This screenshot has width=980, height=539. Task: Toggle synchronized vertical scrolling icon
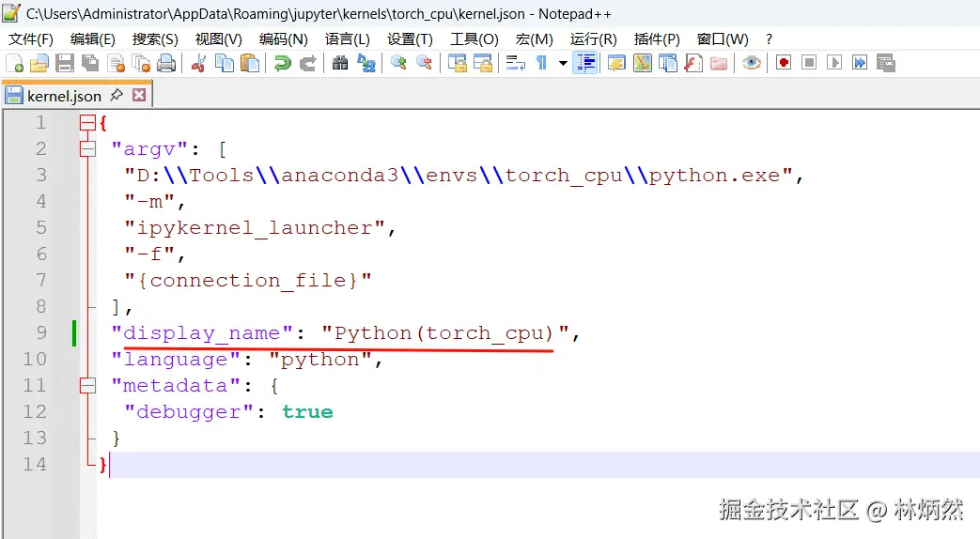pyautogui.click(x=457, y=63)
